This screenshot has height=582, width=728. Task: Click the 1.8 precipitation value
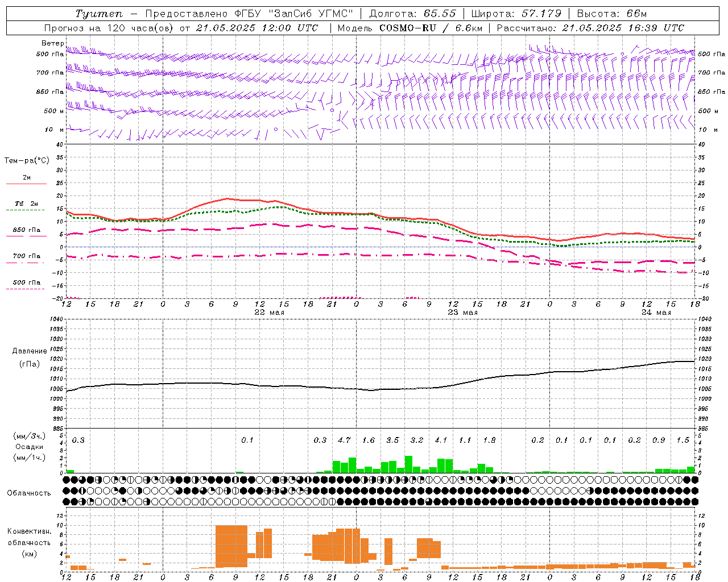click(489, 440)
